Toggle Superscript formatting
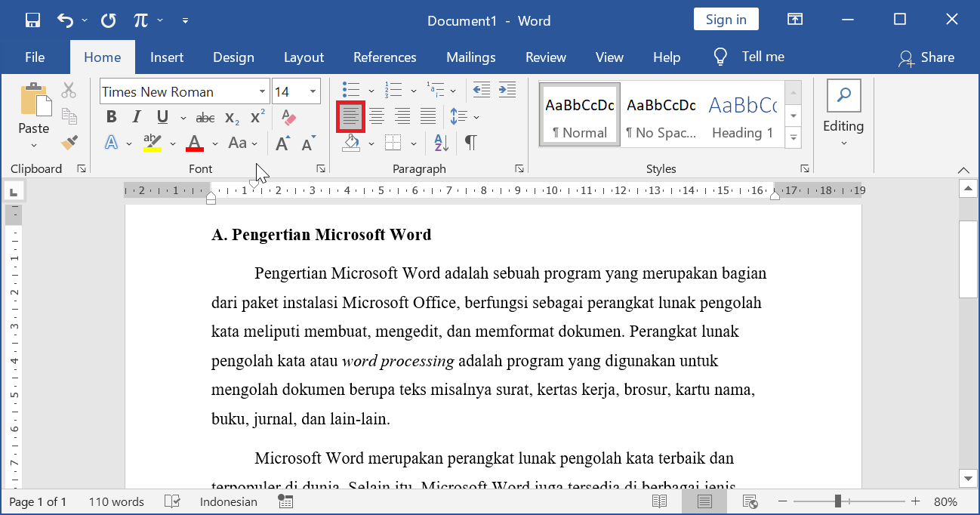 tap(257, 117)
